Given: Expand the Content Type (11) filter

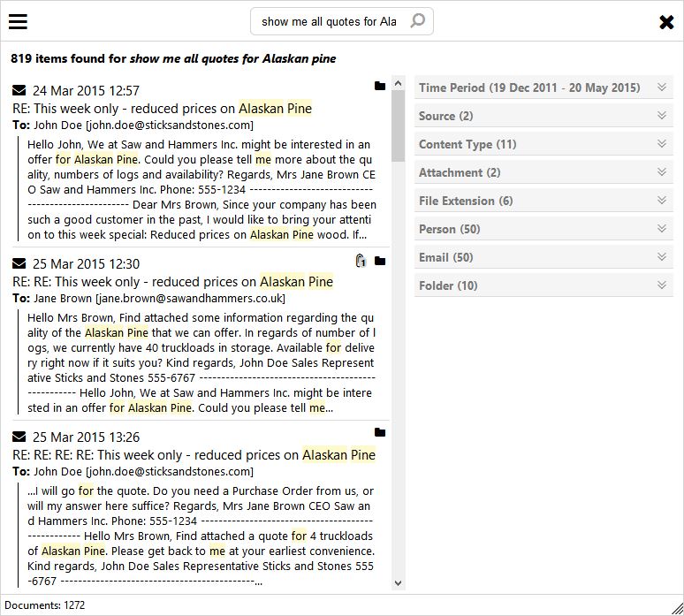Looking at the screenshot, I should tap(543, 144).
